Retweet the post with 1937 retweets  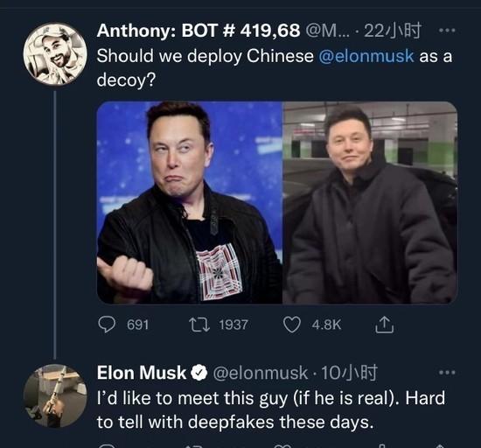(199, 325)
